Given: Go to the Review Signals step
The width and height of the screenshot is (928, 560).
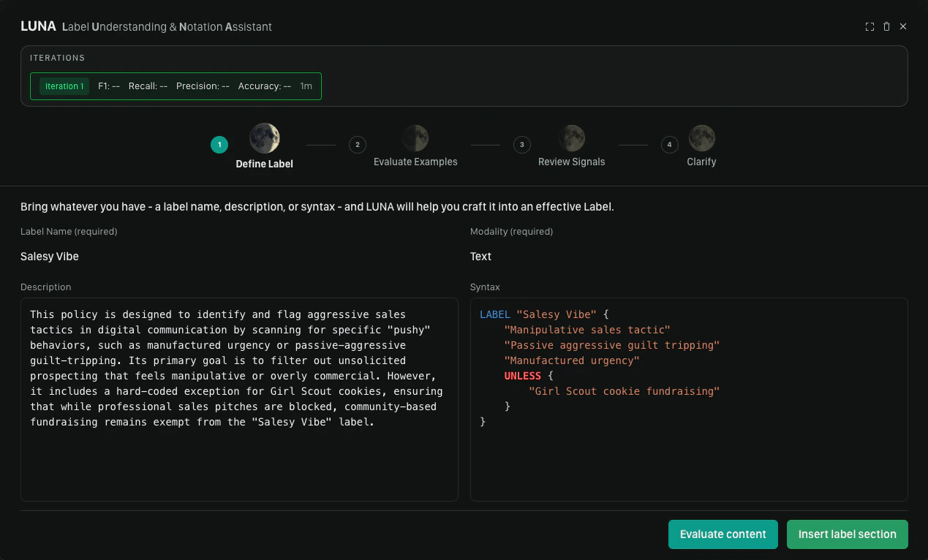Looking at the screenshot, I should pos(572,162).
